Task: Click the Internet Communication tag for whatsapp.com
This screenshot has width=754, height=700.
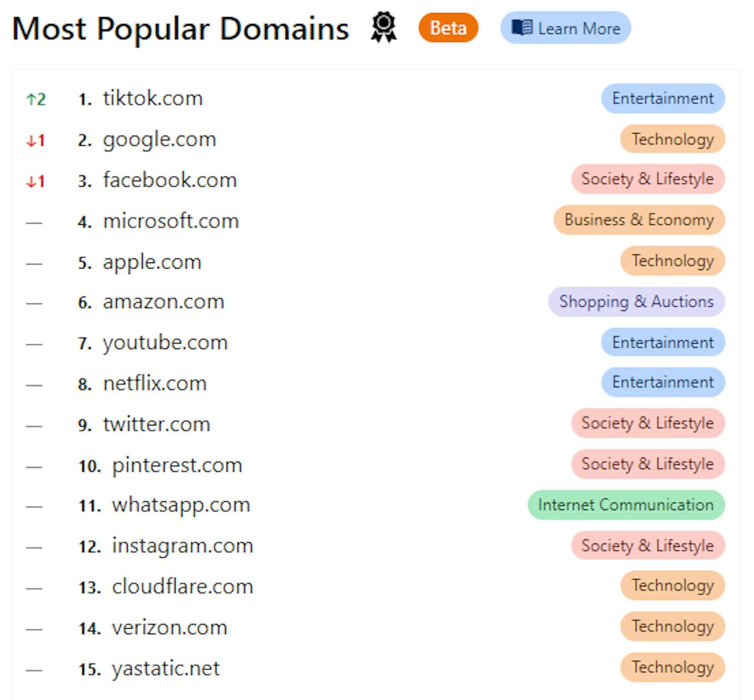Action: (x=625, y=505)
